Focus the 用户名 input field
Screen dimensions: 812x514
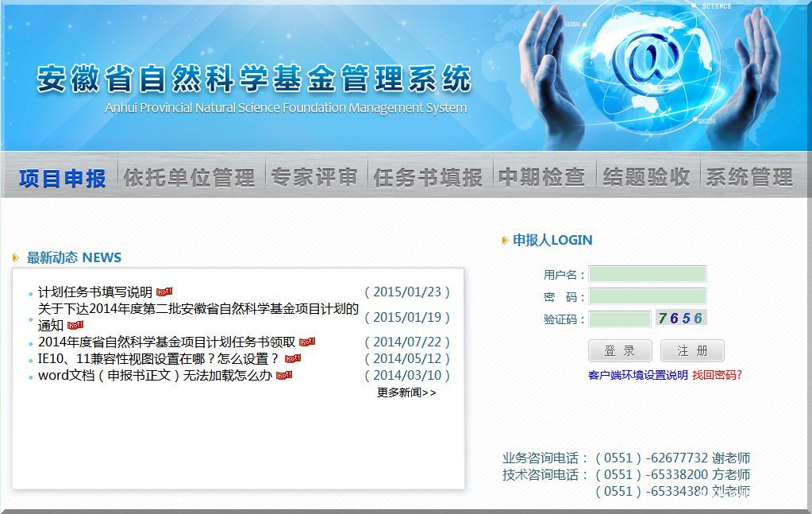coord(647,275)
